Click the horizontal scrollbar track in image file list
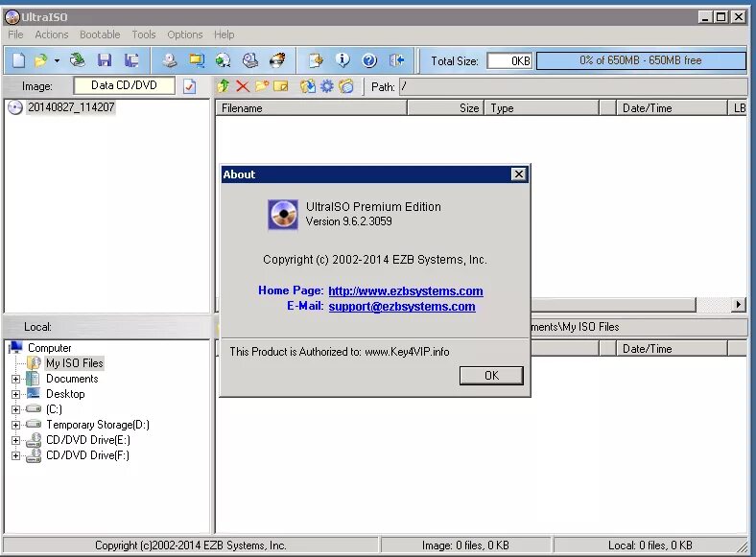 tap(714, 305)
